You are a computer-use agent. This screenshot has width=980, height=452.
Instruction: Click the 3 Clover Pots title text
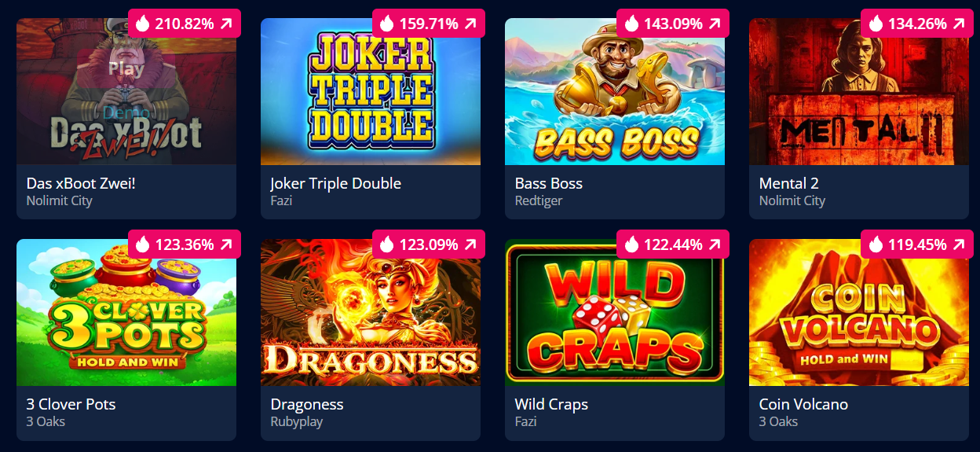point(71,404)
